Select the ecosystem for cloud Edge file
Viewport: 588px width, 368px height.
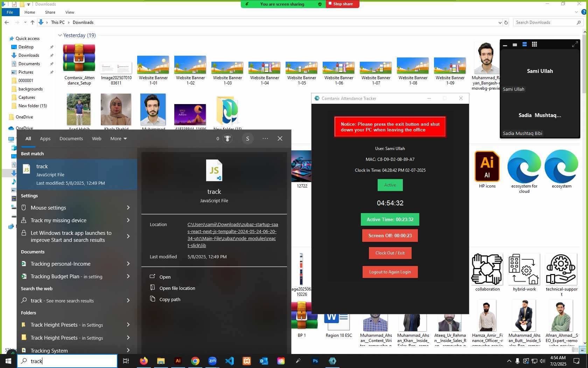tap(524, 171)
